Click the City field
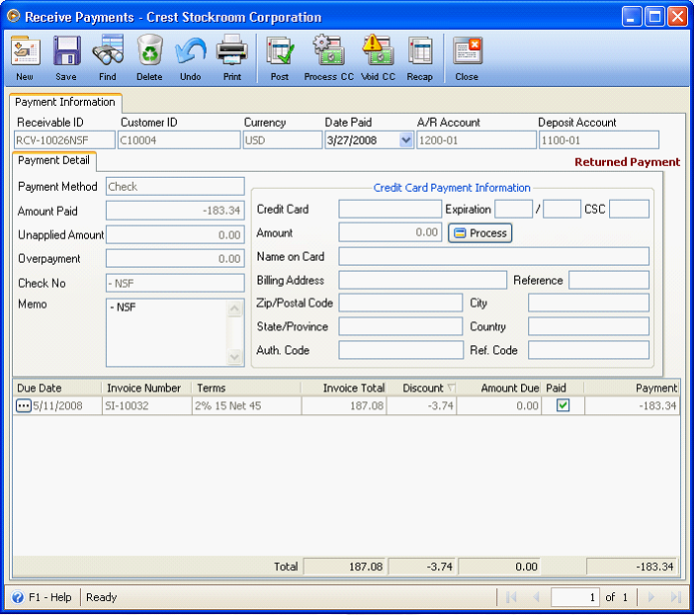Image resolution: width=695 pixels, height=616 pixels. coord(588,303)
